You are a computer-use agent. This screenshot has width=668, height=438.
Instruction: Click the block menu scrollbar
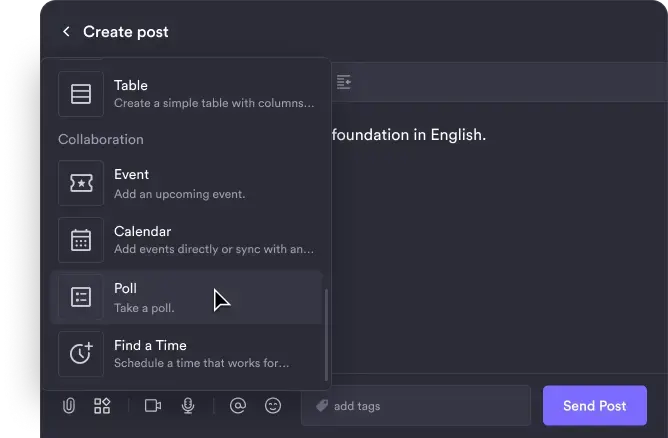(x=326, y=335)
